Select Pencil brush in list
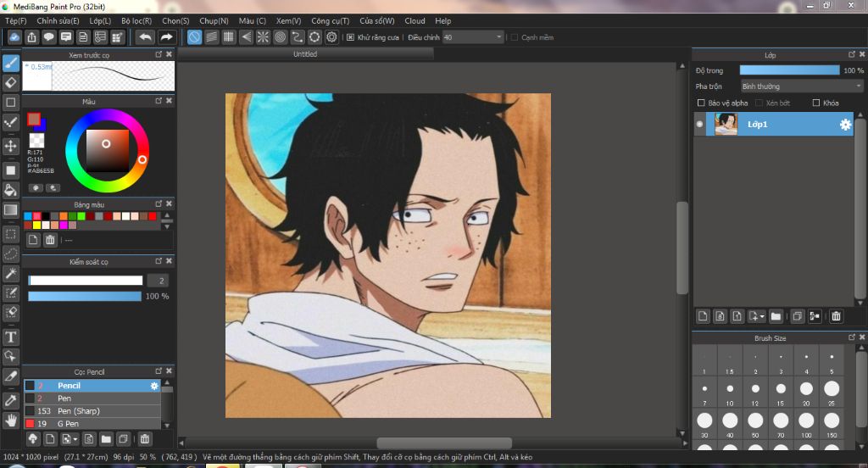The width and height of the screenshot is (868, 468). (92, 386)
